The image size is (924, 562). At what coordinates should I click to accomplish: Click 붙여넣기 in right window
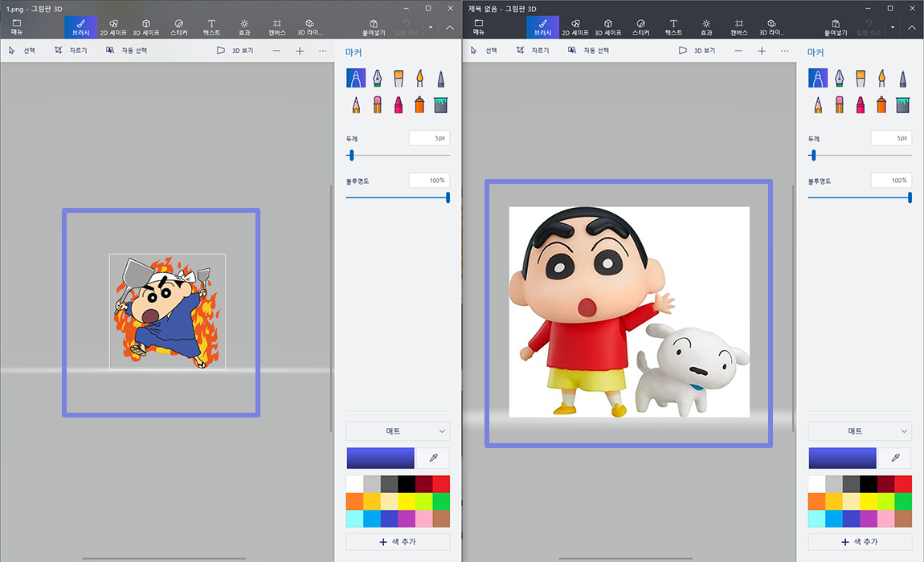[x=836, y=27]
